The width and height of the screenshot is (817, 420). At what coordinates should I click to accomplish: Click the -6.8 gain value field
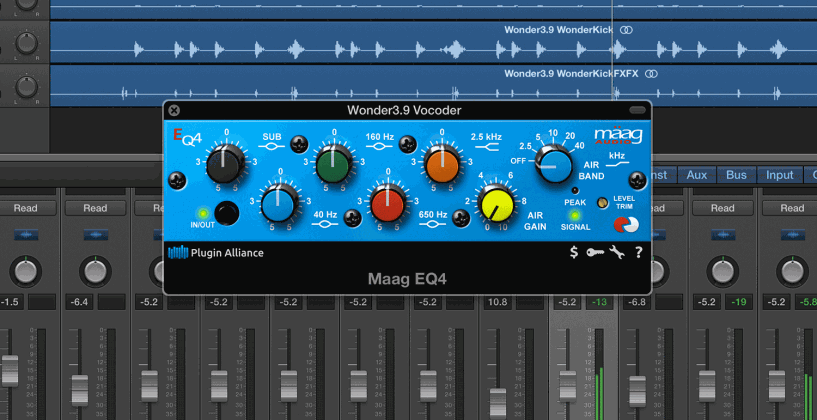click(x=637, y=302)
